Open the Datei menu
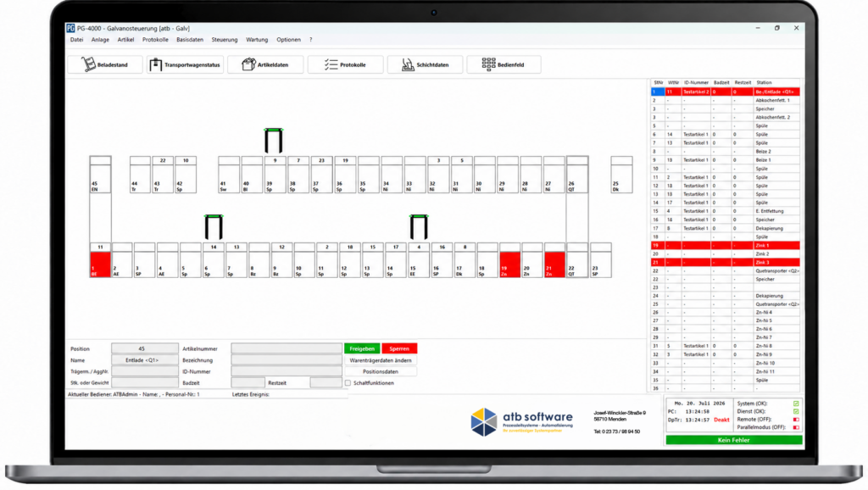Viewport: 868px width, 490px height. click(x=76, y=40)
